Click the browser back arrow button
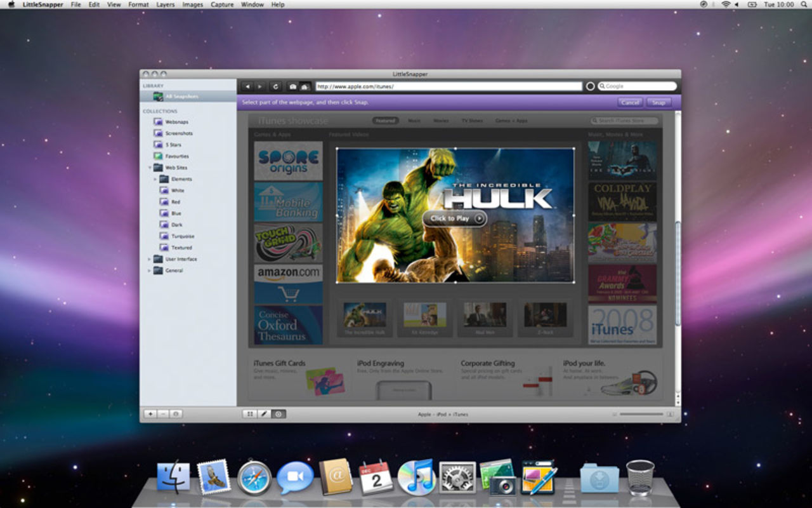 pos(247,86)
